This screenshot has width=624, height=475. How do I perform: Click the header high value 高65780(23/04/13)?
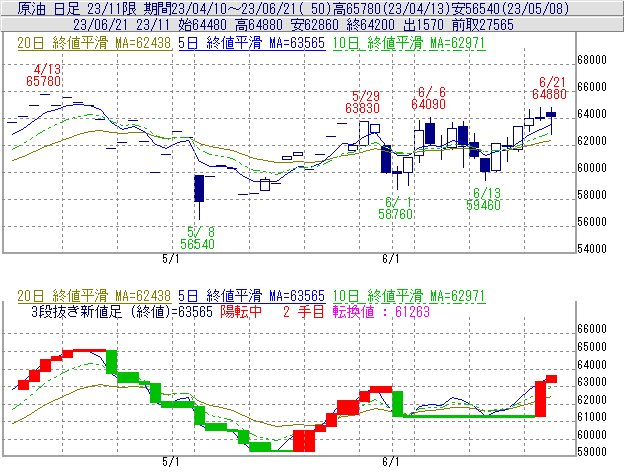pyautogui.click(x=392, y=8)
